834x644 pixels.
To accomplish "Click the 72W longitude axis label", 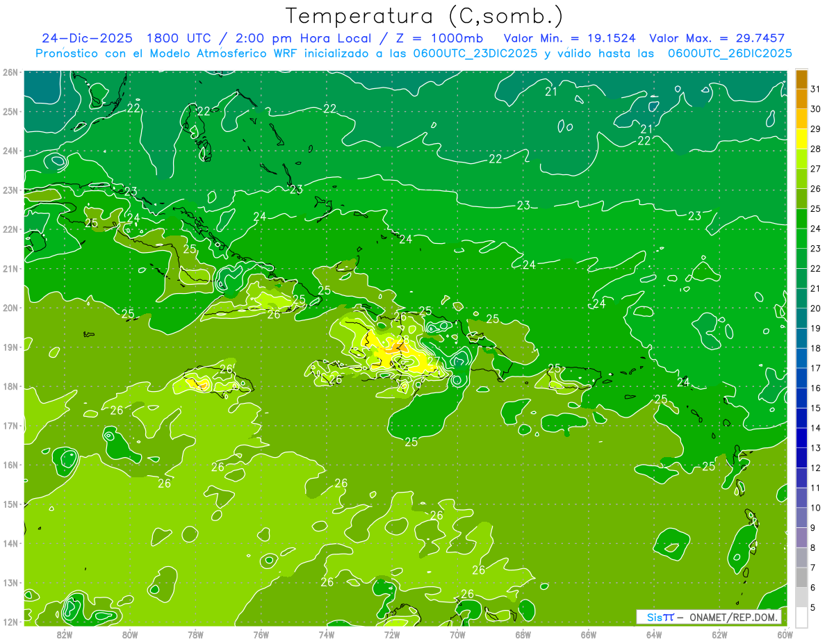I will (x=392, y=634).
